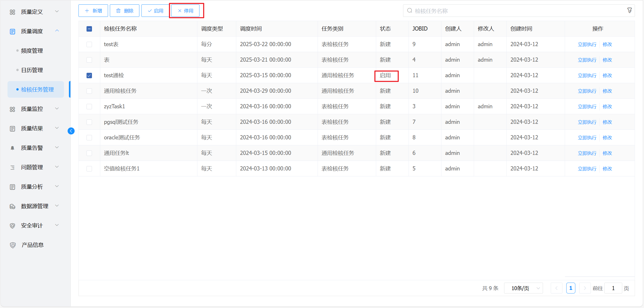Click 立即执行 for the test表 row

tap(587, 44)
